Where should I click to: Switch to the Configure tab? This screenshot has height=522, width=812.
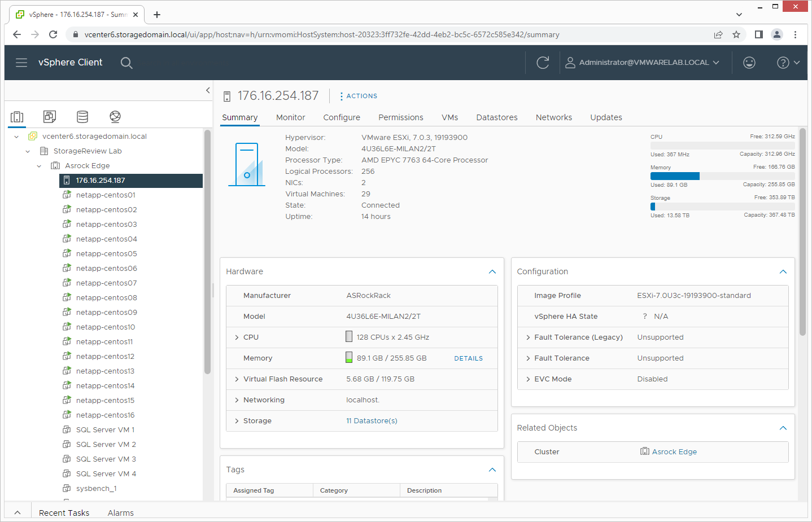342,117
